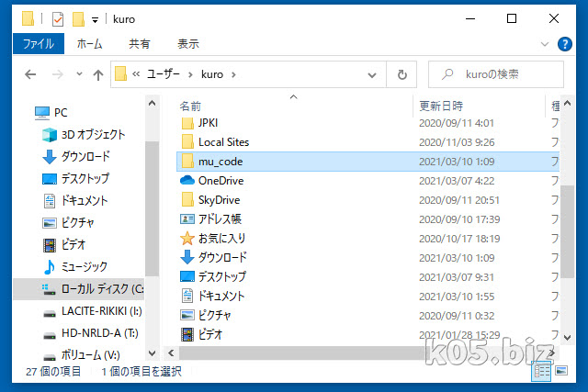The image size is (588, 392).
Task: Go forward with the right arrow button
Action: (57, 74)
